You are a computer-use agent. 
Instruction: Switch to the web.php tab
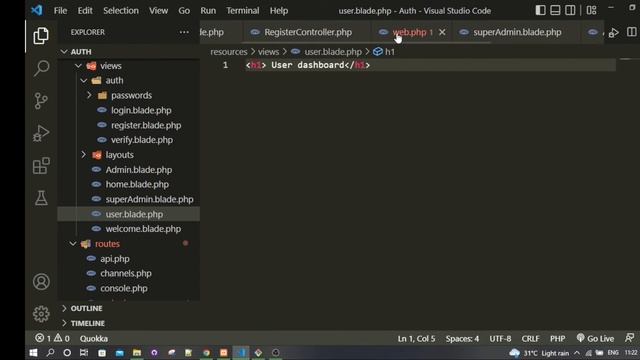pos(409,32)
